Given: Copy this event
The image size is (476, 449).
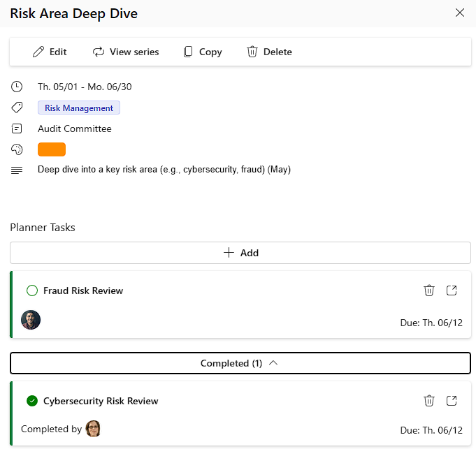Looking at the screenshot, I should click(x=202, y=52).
